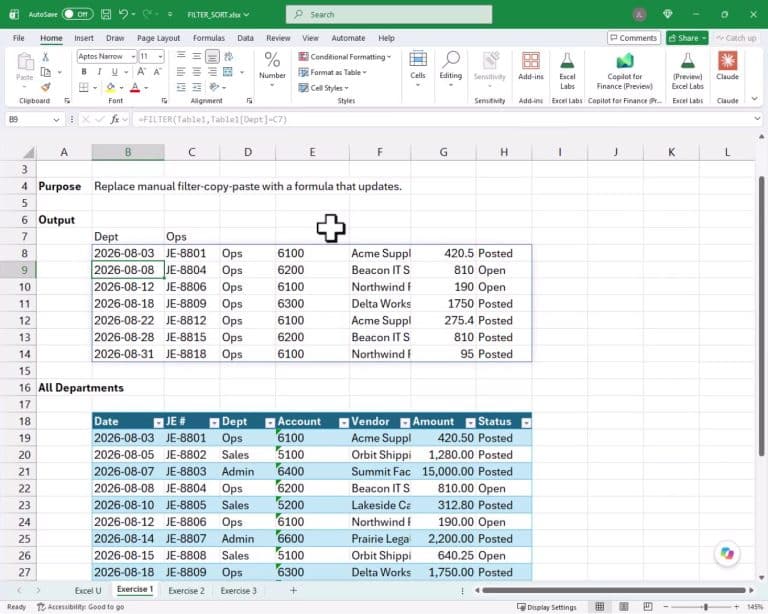Switch to Page Layout view icon in status bar

[x=624, y=607]
